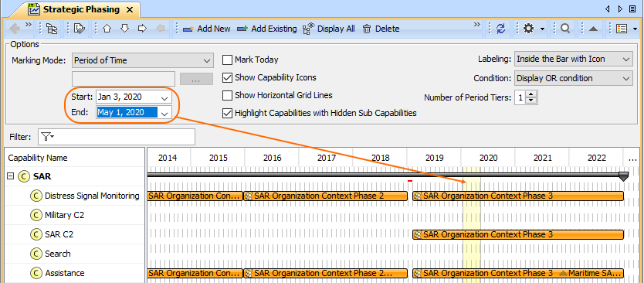Open the tab list icon at the far right
The height and width of the screenshot is (283, 644).
(633, 9)
